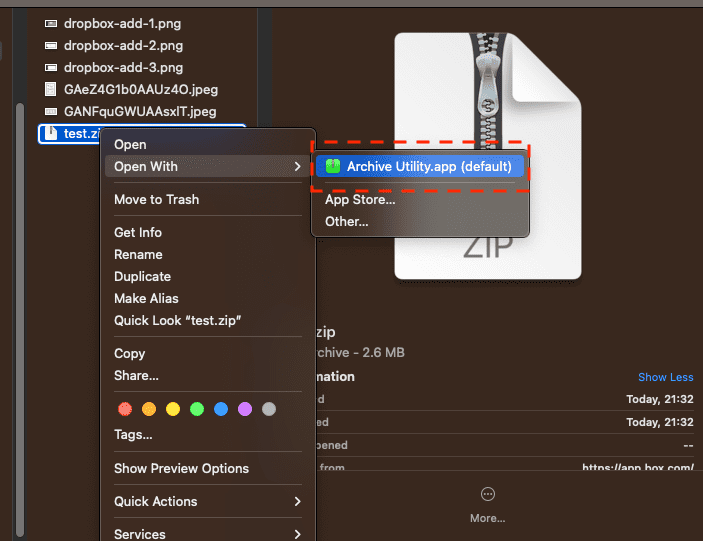This screenshot has width=703, height=541.
Task: Click the 2.6 MB size text
Action: tap(383, 352)
